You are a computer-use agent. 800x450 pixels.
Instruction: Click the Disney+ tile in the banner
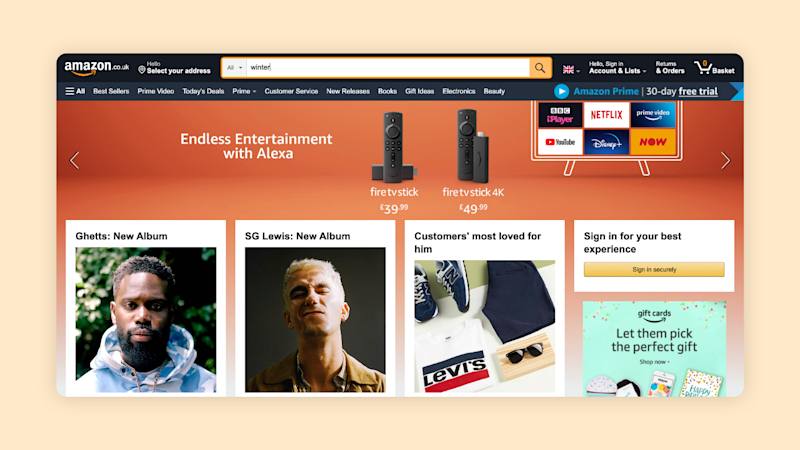(606, 142)
